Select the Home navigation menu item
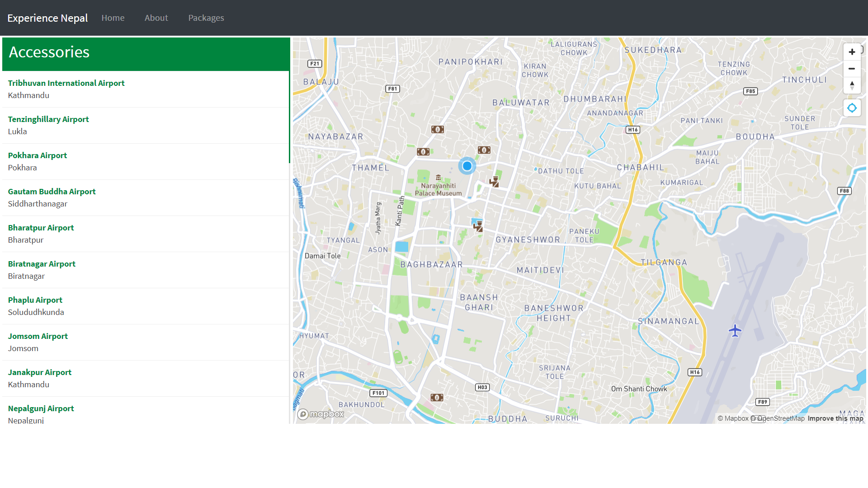Image resolution: width=868 pixels, height=488 pixels. (x=113, y=17)
